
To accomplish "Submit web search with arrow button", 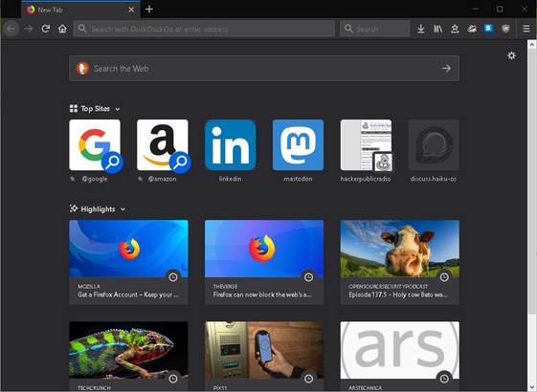I will pyautogui.click(x=446, y=69).
